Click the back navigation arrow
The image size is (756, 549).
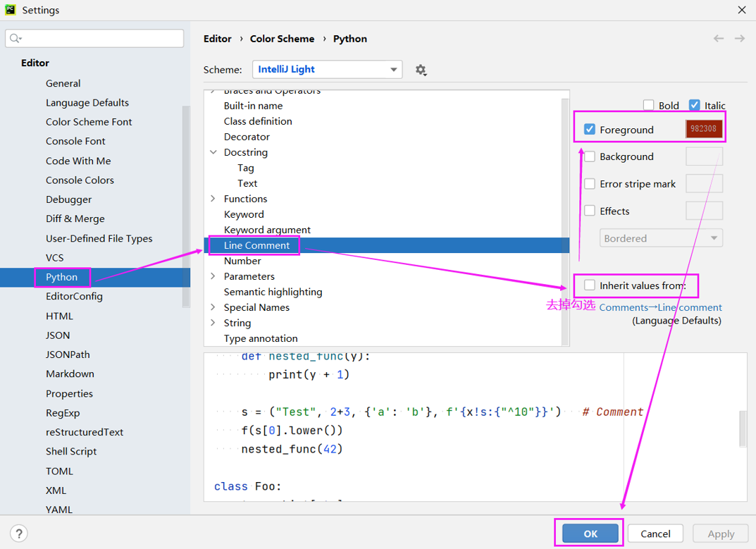[718, 39]
